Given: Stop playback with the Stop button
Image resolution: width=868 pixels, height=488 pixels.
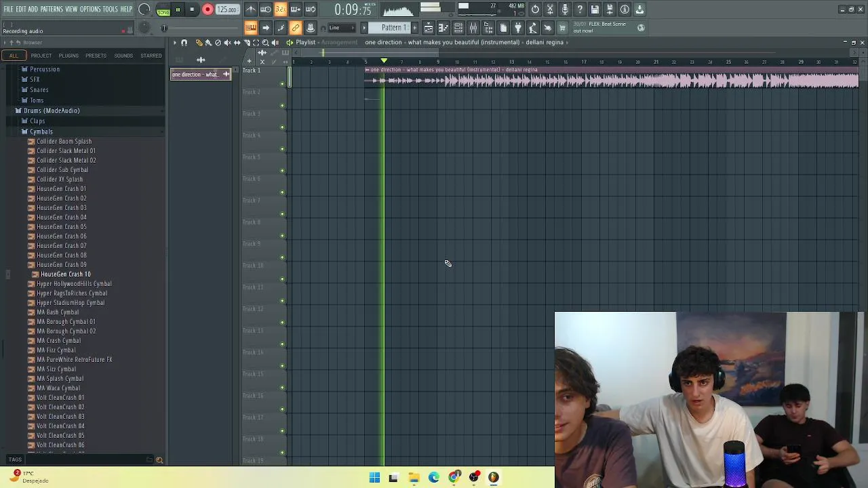Looking at the screenshot, I should coord(193,9).
